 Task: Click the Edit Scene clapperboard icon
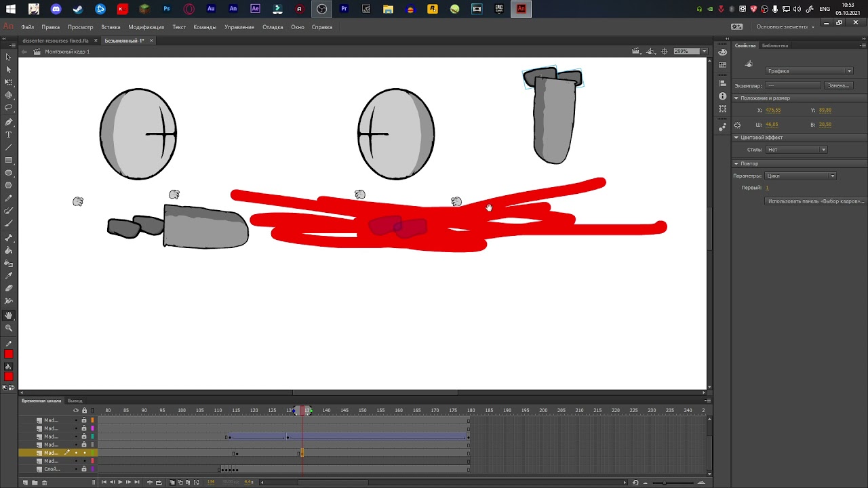pyautogui.click(x=635, y=51)
